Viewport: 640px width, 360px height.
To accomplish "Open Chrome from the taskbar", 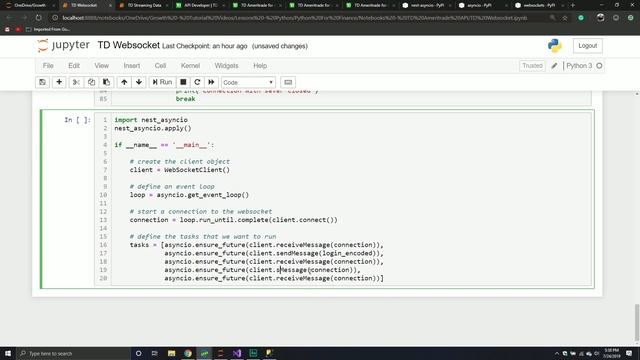I will (x=188, y=353).
